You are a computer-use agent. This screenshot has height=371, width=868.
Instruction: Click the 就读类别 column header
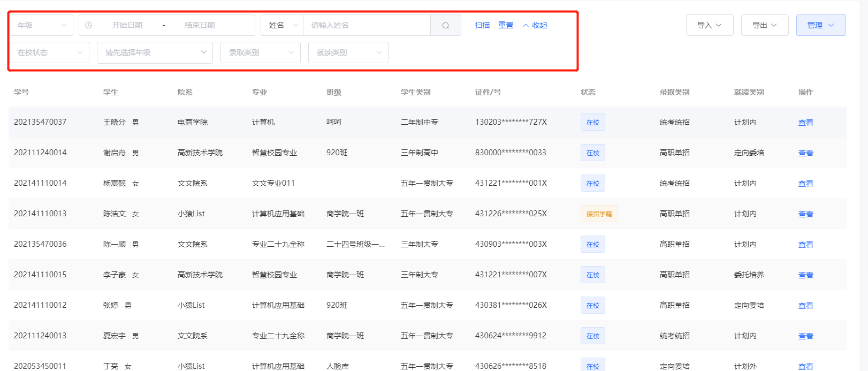tap(749, 92)
